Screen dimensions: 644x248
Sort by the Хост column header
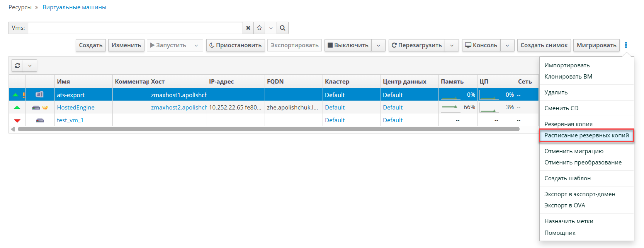tap(178, 82)
